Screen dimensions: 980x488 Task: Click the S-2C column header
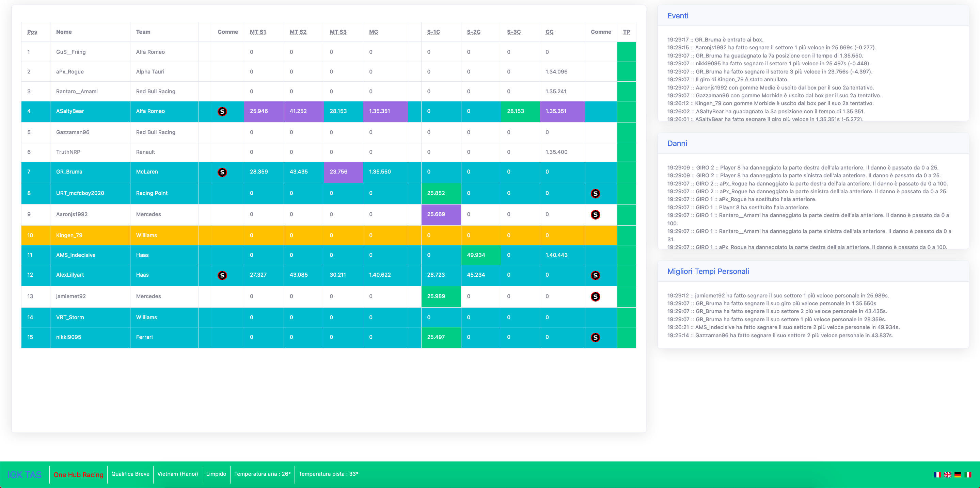[x=474, y=32]
